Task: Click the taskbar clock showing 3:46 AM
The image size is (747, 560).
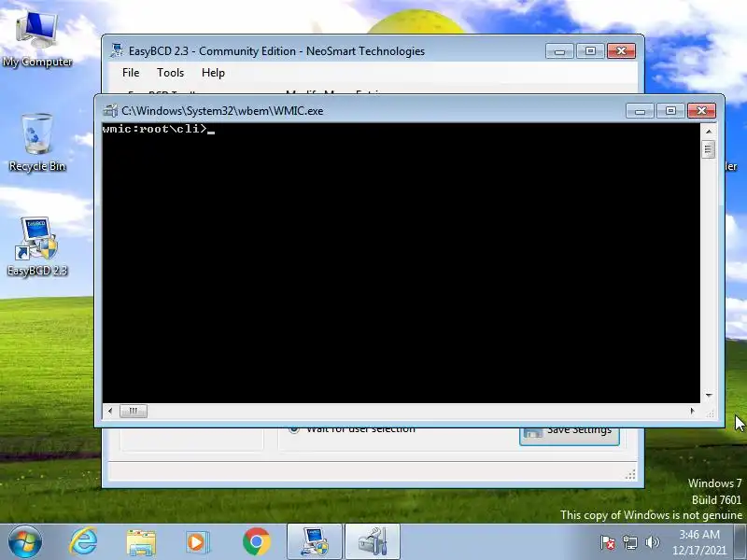Action: click(x=699, y=542)
